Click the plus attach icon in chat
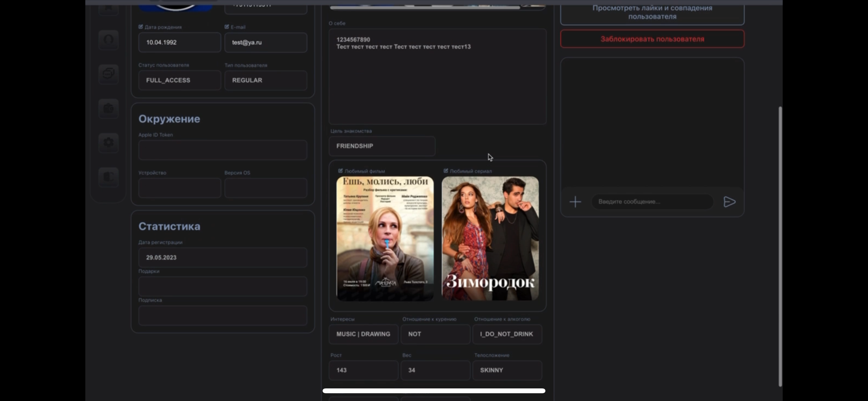The width and height of the screenshot is (868, 401). (575, 202)
